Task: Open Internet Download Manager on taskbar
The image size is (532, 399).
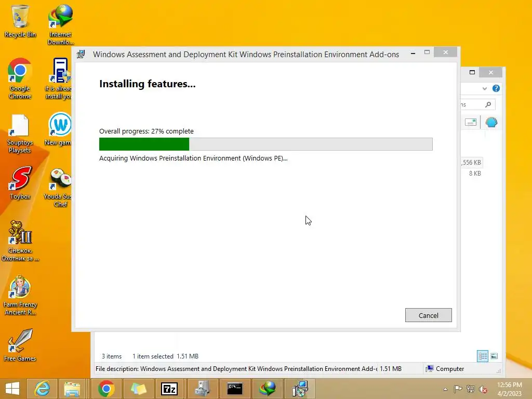Action: point(267,389)
